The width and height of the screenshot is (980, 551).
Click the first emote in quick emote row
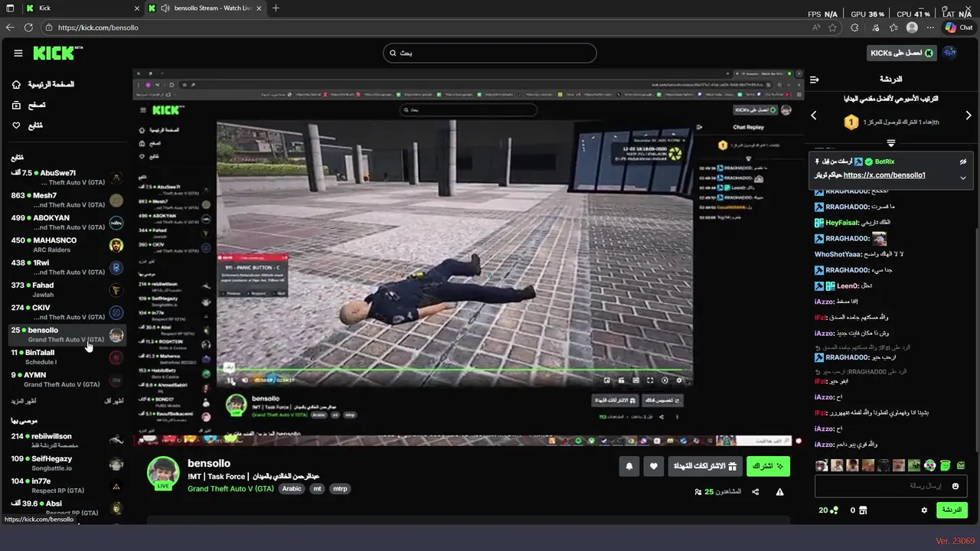822,465
